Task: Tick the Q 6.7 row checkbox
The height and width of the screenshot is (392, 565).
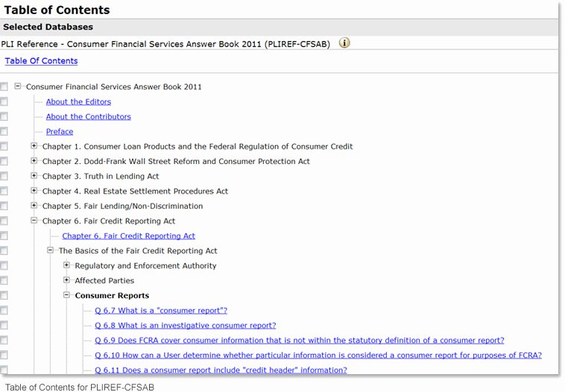Action: [x=4, y=310]
